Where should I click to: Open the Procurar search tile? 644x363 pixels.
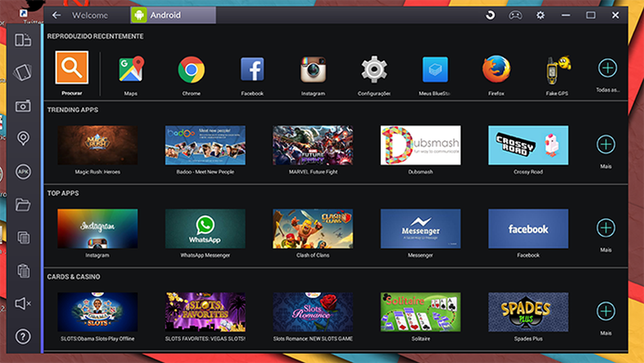coord(72,68)
